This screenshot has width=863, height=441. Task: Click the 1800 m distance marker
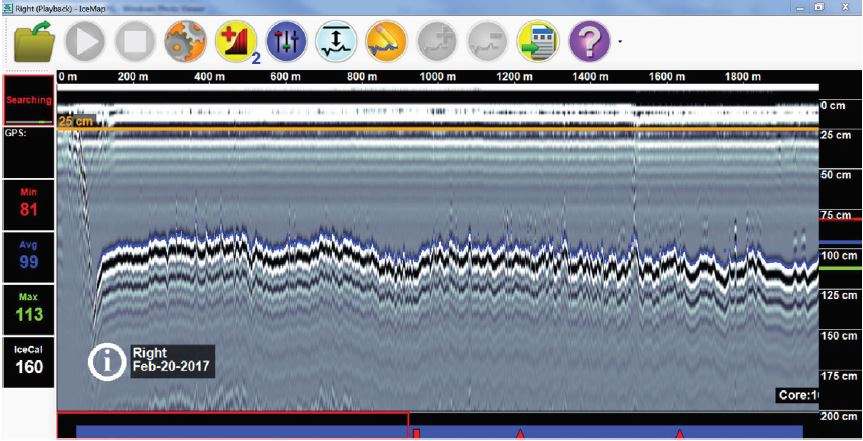(743, 77)
